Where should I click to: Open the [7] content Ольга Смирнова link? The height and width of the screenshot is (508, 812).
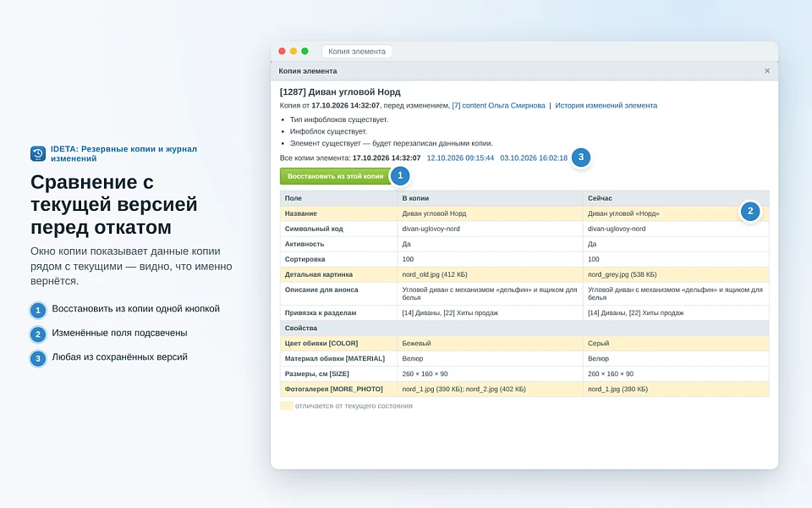(x=498, y=105)
